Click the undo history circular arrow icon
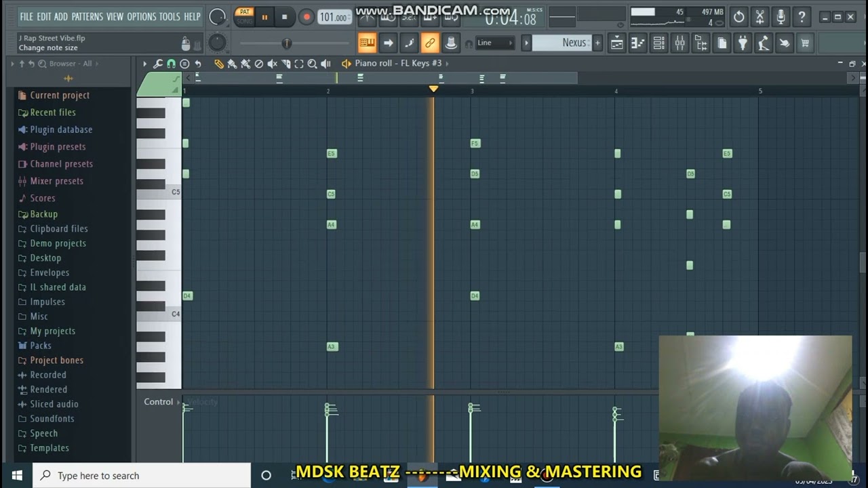Image resolution: width=868 pixels, height=488 pixels. 739,17
